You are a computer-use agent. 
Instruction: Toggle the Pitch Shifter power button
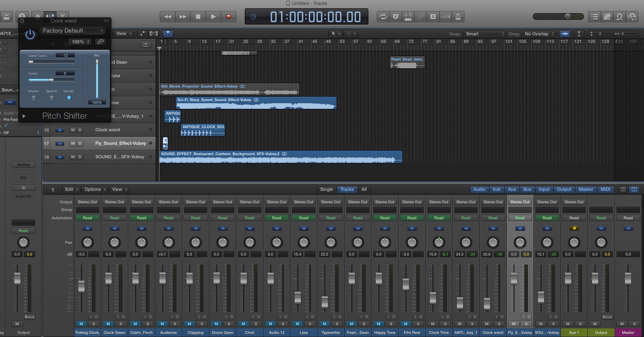(30, 34)
